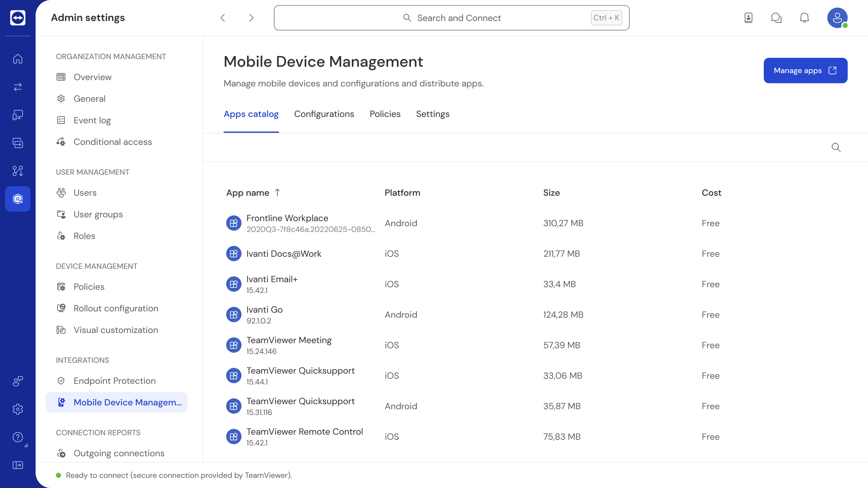This screenshot has height=488, width=868.
Task: Click the Search and Connect field
Action: (x=452, y=18)
